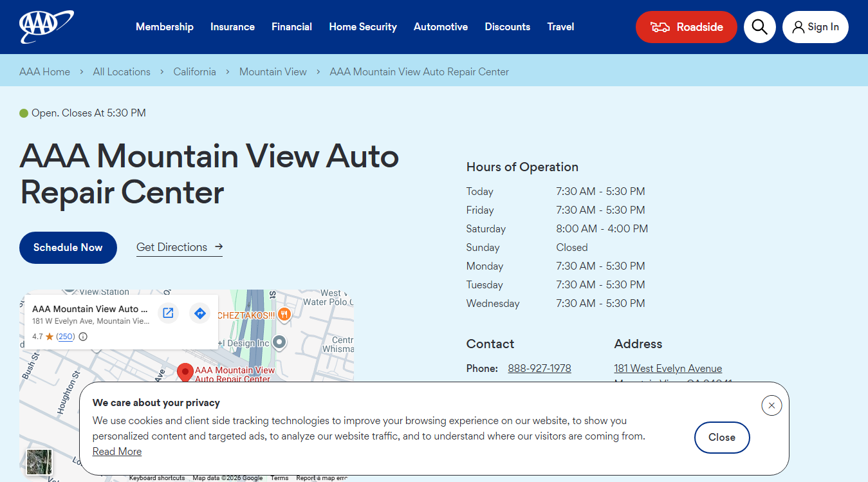Call phone number 888-927-1978
Screen dimensions: 868x482
(539, 369)
